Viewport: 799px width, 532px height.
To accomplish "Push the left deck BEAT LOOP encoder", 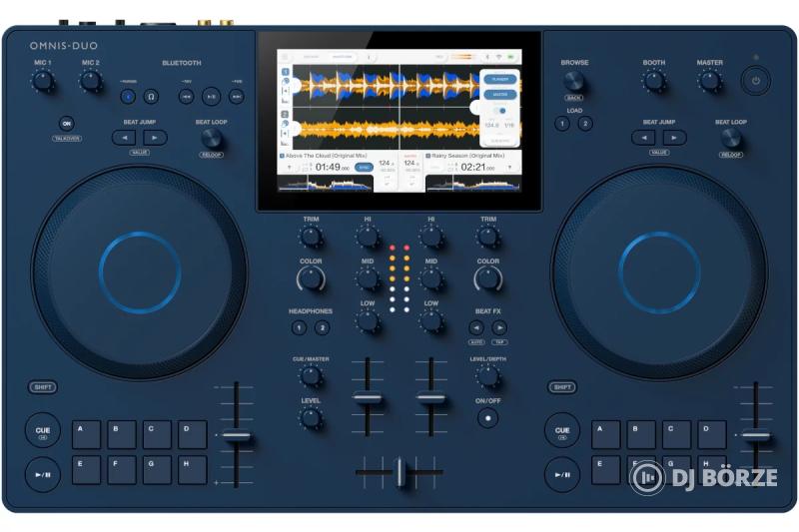I will click(211, 138).
